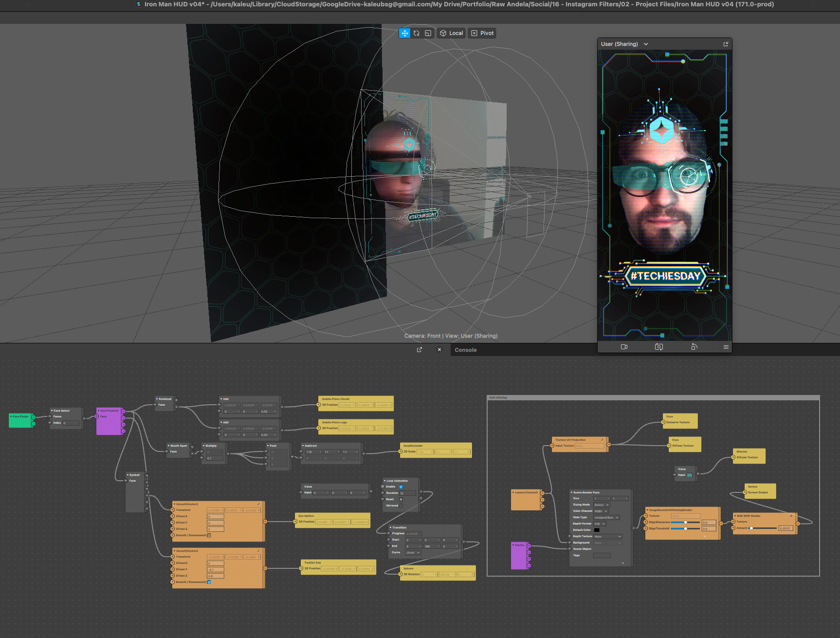Click the Face Finder output port
Image resolution: width=840 pixels, height=638 pixels.
pos(33,417)
